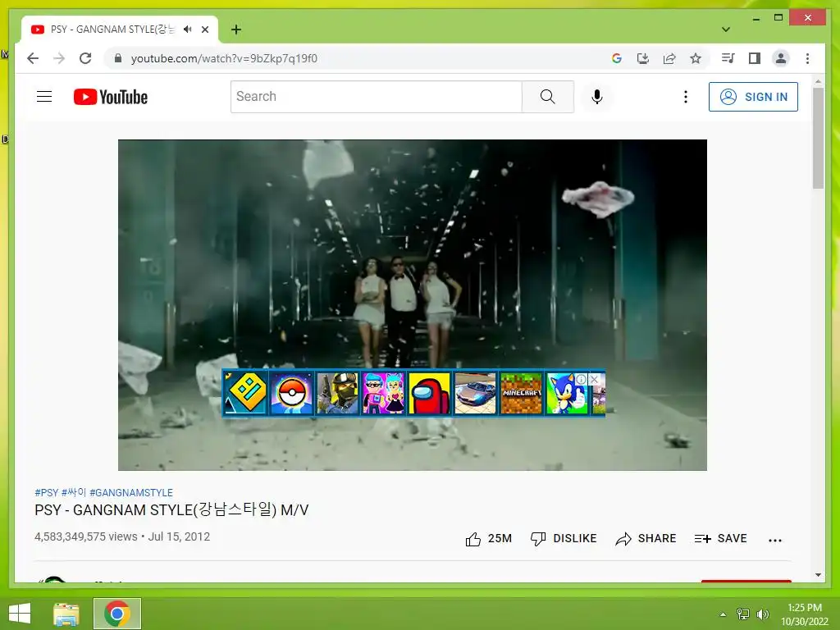This screenshot has width=840, height=630.
Task: Click the Google icon in address bar
Action: [x=617, y=58]
